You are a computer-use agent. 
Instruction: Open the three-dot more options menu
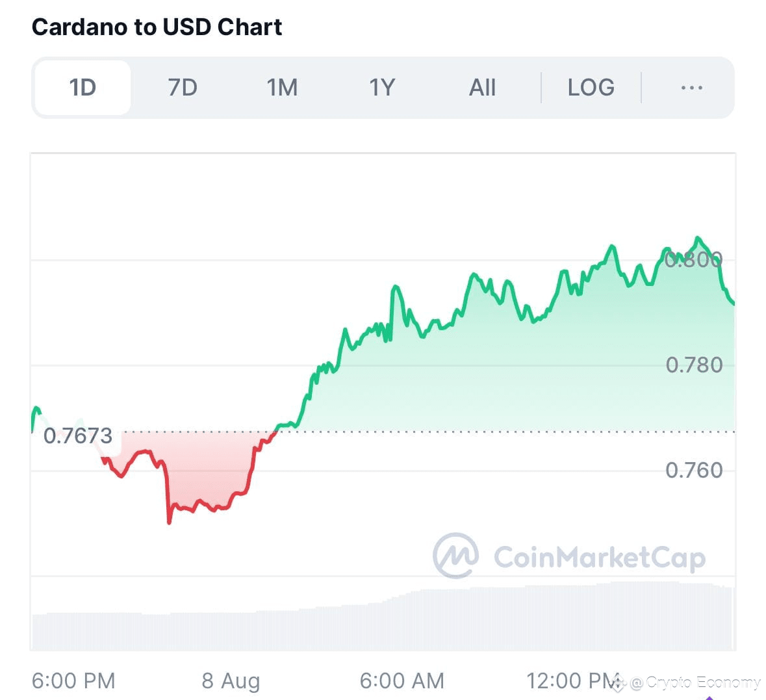692,88
